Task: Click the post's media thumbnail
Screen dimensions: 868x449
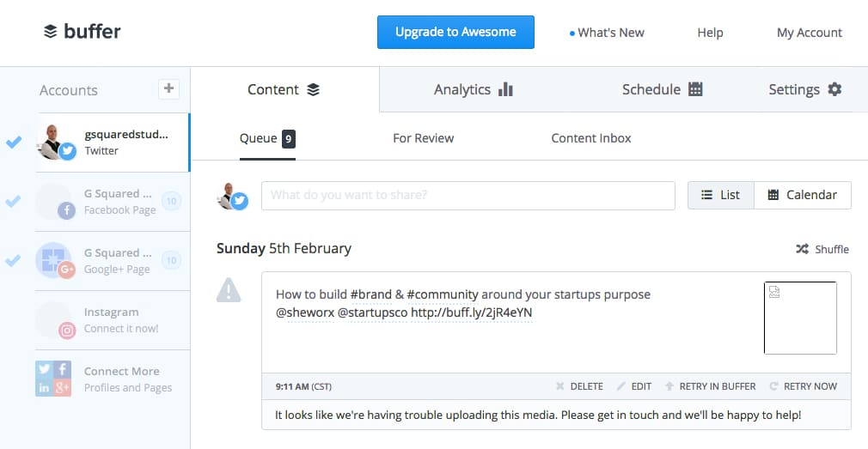Action: [x=800, y=318]
